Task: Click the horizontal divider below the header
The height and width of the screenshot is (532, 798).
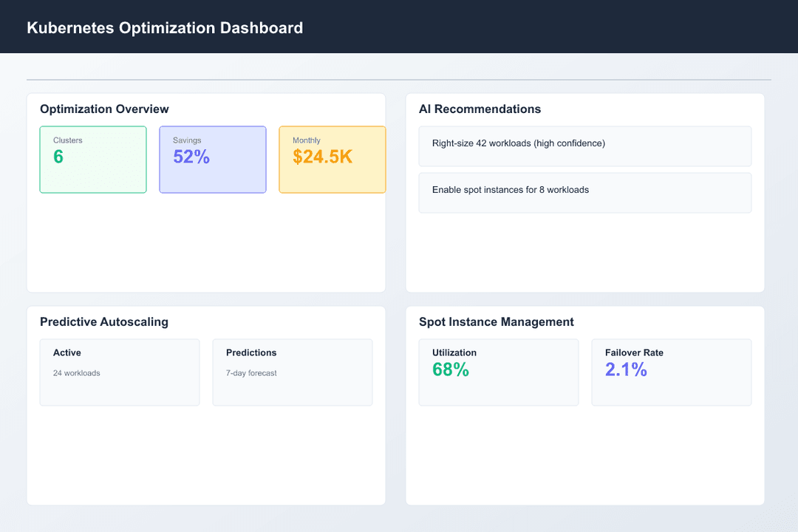Action: (398, 78)
